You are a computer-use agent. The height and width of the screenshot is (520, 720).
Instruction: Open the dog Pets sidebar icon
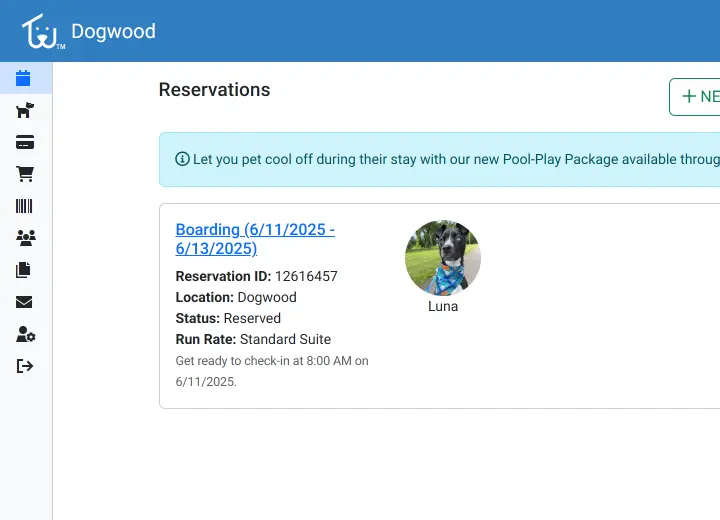[x=25, y=110]
